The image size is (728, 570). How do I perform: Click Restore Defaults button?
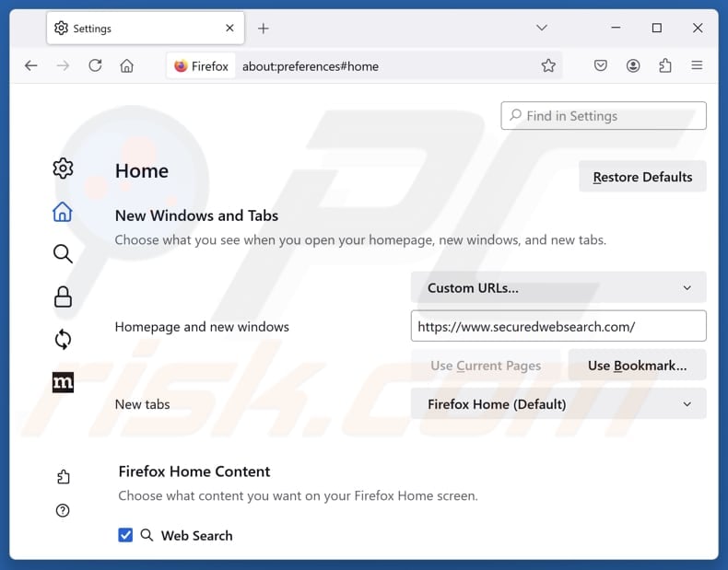(x=642, y=177)
